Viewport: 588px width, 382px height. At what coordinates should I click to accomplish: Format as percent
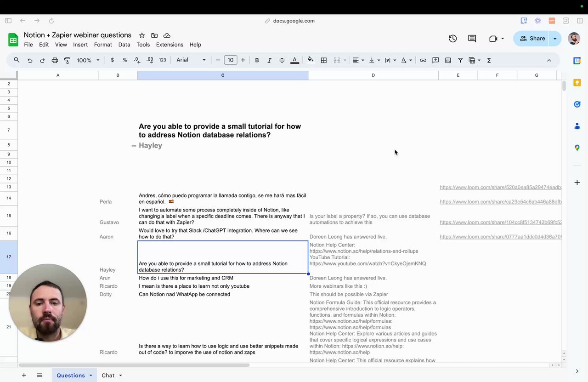[124, 60]
